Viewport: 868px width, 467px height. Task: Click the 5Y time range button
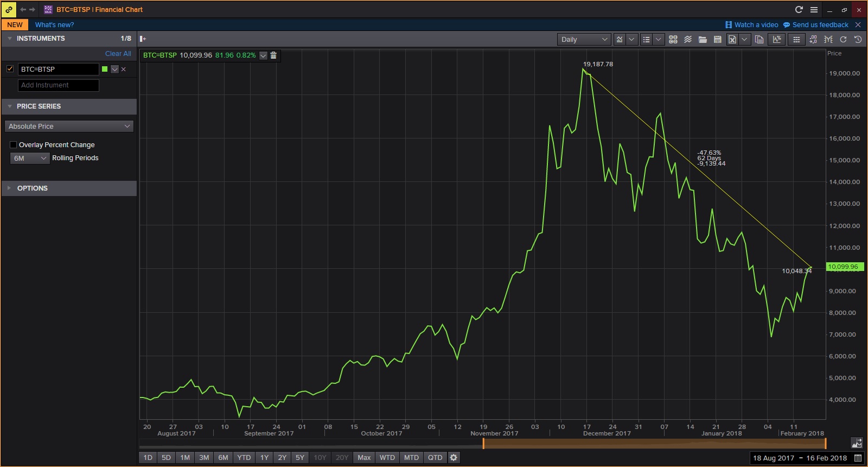300,458
